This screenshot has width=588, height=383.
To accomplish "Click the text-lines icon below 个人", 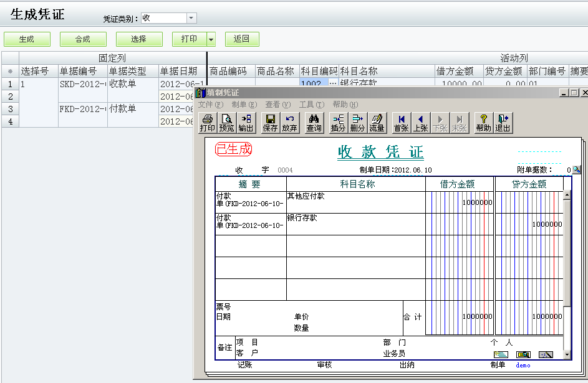I will [501, 354].
